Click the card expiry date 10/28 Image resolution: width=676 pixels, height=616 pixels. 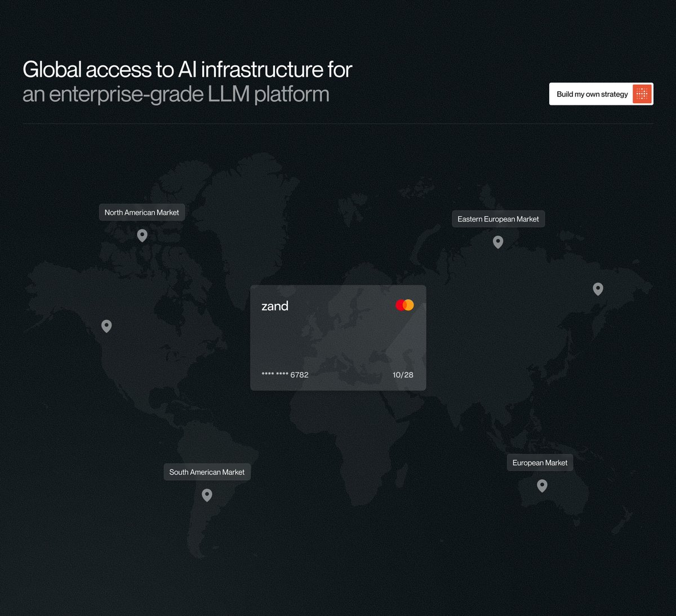point(403,375)
